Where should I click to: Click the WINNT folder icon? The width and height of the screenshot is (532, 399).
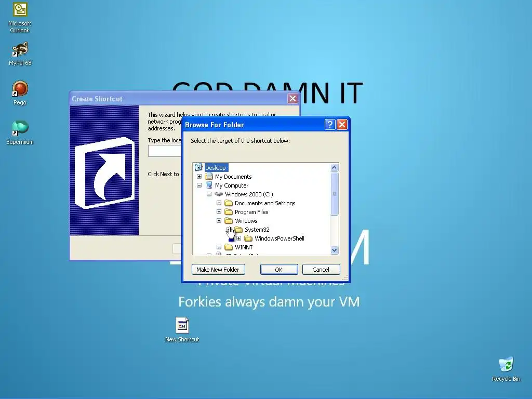tap(229, 247)
